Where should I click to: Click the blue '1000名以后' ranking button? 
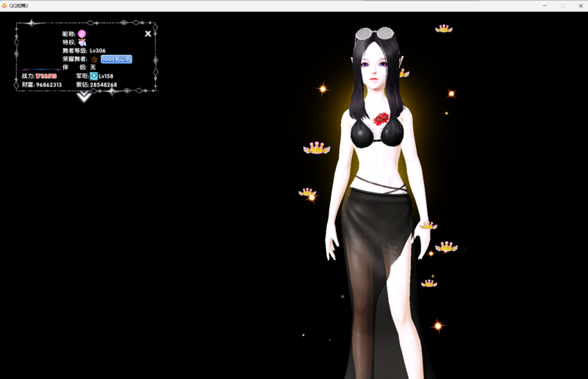pos(116,59)
